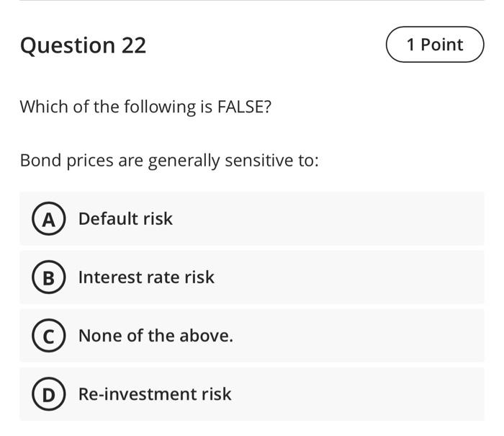
Task: Click the number "22" in the heading
Action: pyautogui.click(x=133, y=45)
